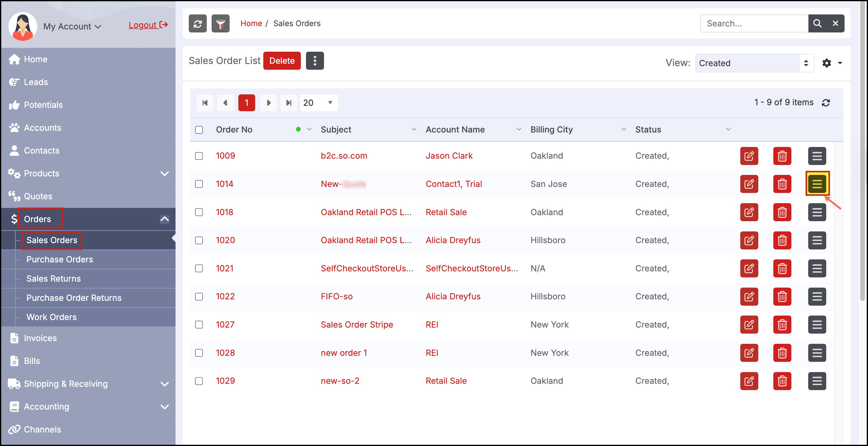Click the refresh icon beside the breadcrumb
Image resolution: width=868 pixels, height=446 pixels.
(197, 23)
